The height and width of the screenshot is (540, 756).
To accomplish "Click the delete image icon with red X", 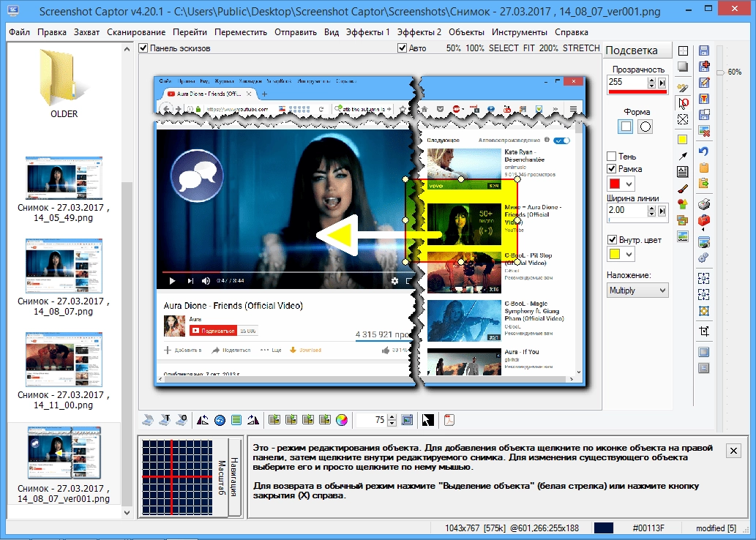I will [703, 131].
